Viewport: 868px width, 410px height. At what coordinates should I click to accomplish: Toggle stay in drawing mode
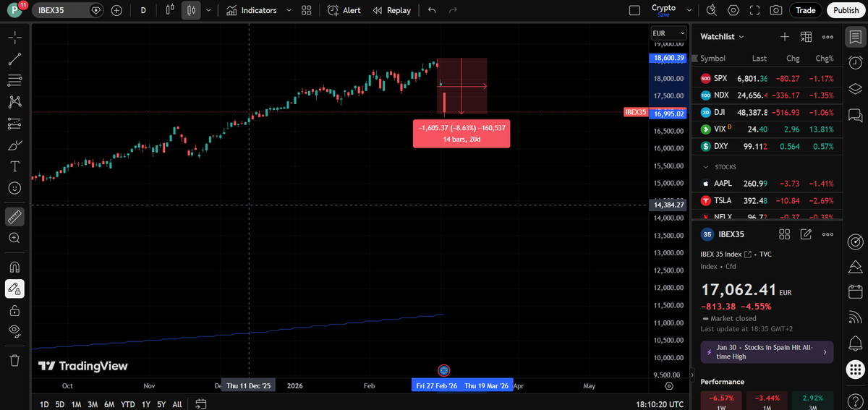pyautogui.click(x=14, y=289)
